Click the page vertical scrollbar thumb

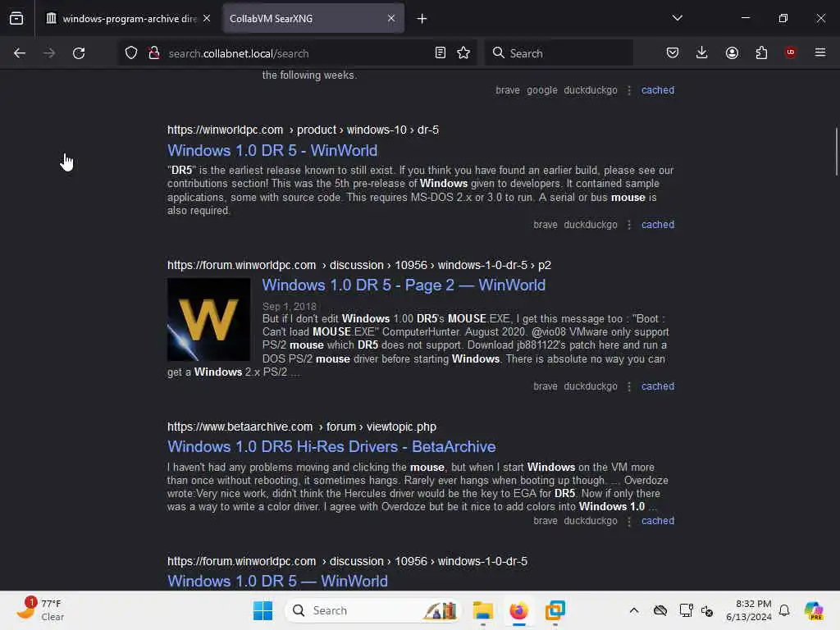(836, 152)
